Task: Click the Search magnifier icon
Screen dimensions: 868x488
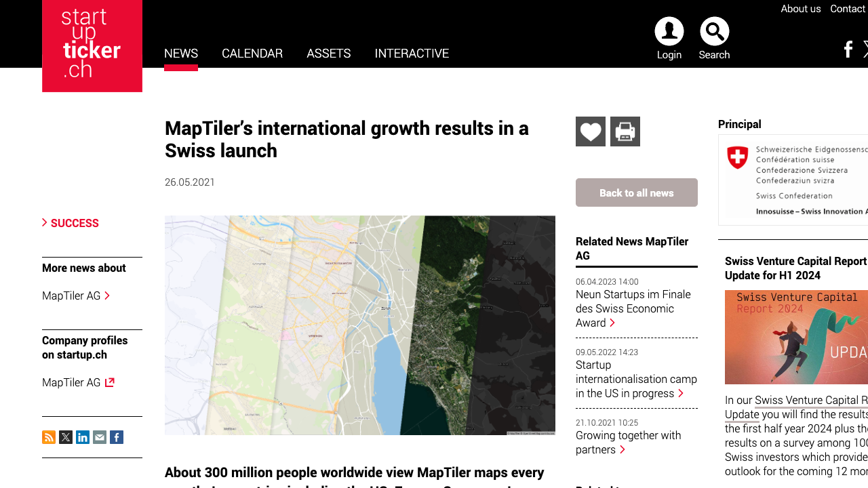Action: (x=714, y=30)
